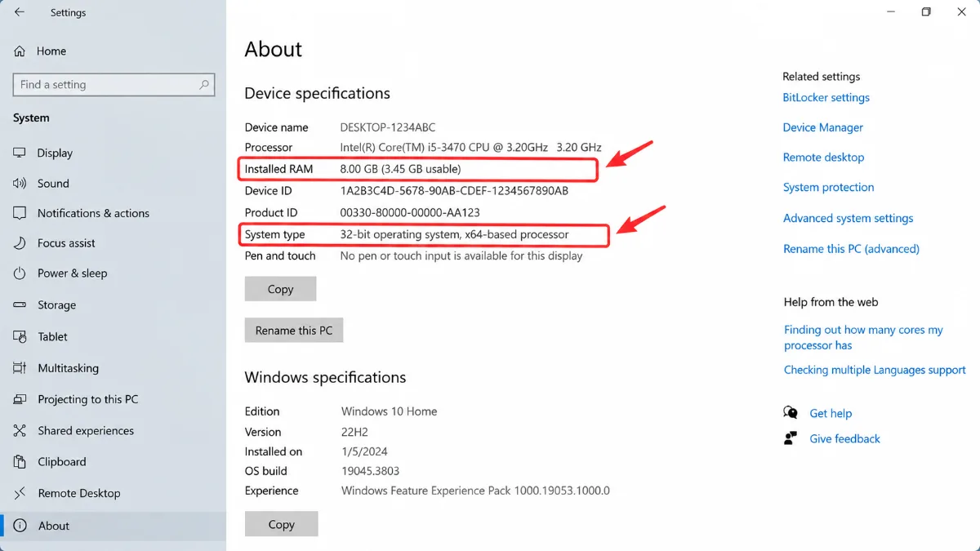Click the Focus assist moon icon

[x=20, y=243]
